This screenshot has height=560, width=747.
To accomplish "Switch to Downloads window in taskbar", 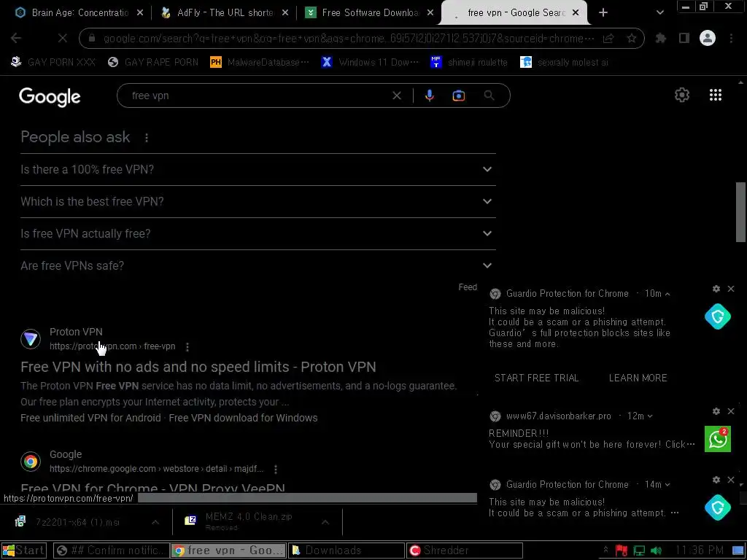I will pos(347,551).
